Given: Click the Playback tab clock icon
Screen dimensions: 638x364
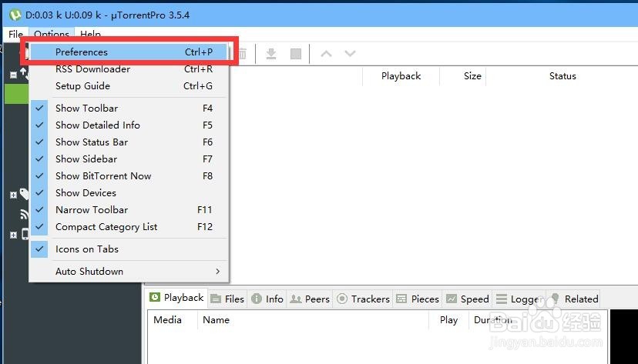Looking at the screenshot, I should 155,297.
